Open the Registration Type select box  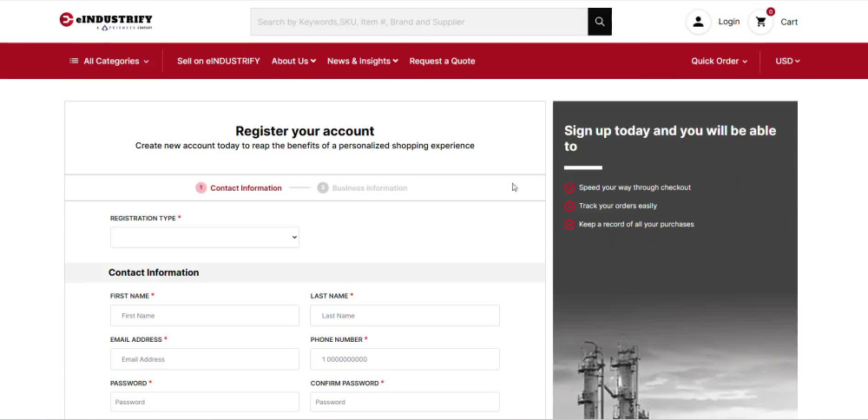(205, 238)
